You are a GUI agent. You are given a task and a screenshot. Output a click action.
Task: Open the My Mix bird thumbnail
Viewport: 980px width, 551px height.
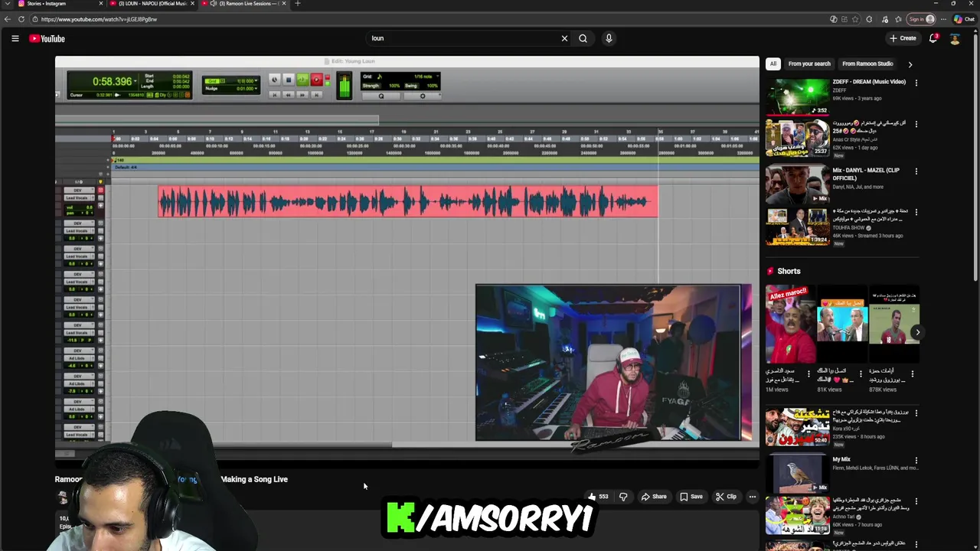pyautogui.click(x=797, y=474)
